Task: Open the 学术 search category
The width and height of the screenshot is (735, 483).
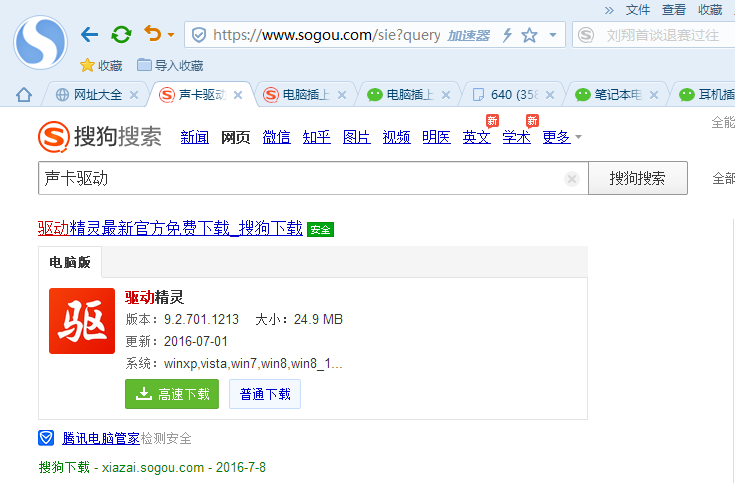Action: coord(517,137)
